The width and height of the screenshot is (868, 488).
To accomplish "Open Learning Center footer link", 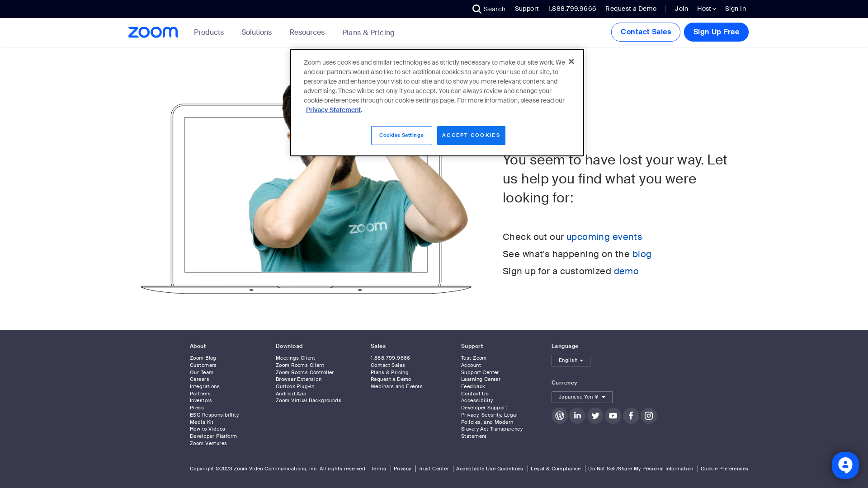I will [x=481, y=380].
